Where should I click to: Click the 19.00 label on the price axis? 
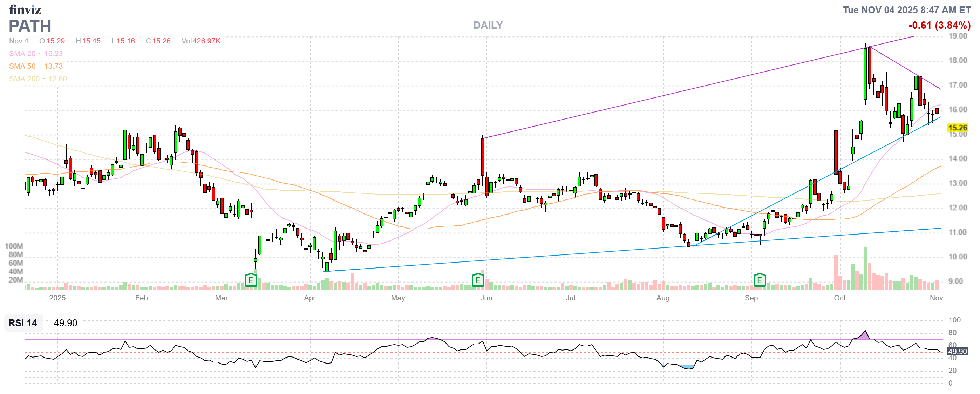pyautogui.click(x=958, y=36)
